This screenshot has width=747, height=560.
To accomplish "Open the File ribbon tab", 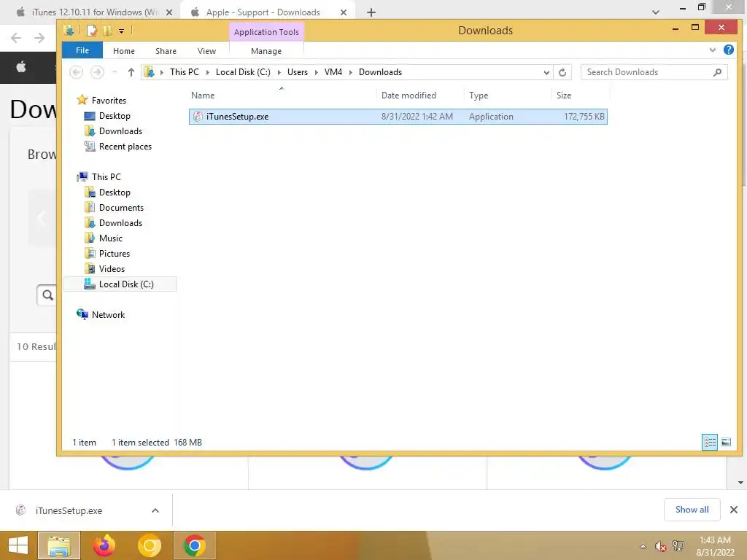I will coord(82,50).
